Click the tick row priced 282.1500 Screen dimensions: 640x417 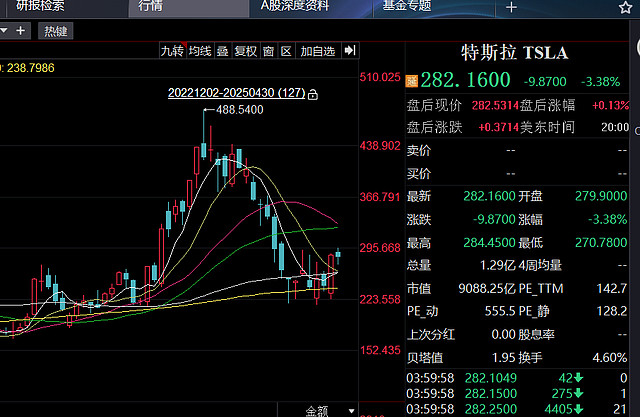point(517,394)
